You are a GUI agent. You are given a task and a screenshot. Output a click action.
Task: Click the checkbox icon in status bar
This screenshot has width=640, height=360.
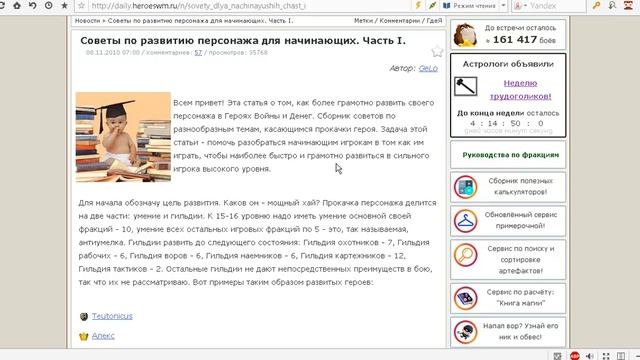557,356
